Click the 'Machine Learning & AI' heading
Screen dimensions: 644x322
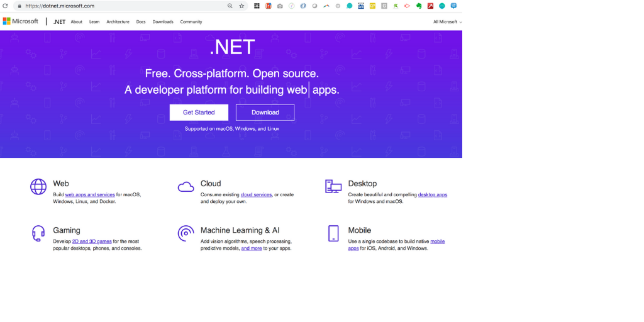pyautogui.click(x=240, y=230)
